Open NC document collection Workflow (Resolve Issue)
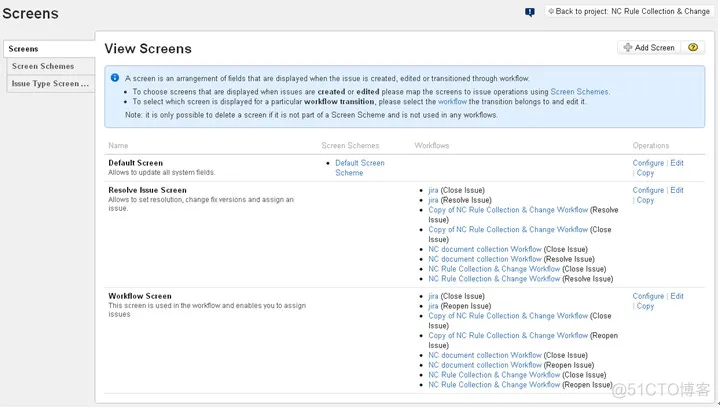Image resolution: width=720 pixels, height=408 pixels. click(x=485, y=259)
